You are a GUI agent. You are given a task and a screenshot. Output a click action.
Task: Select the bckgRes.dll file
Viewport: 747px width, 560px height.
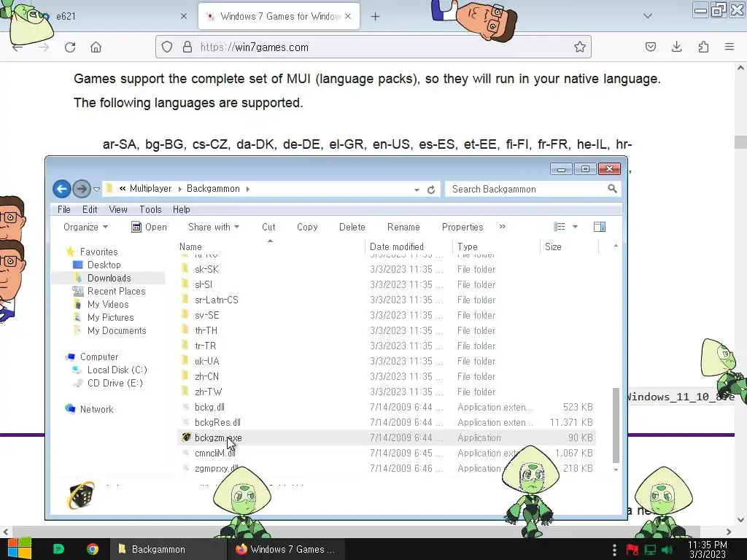coord(387,422)
